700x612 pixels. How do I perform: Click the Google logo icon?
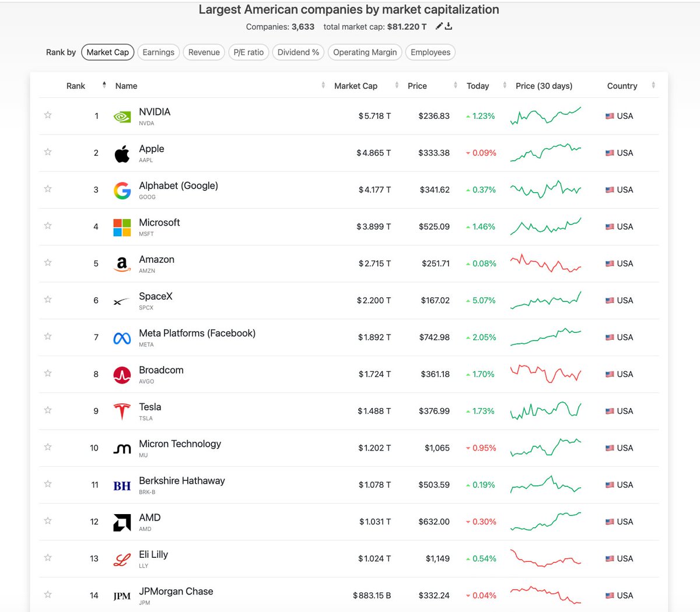pos(122,190)
